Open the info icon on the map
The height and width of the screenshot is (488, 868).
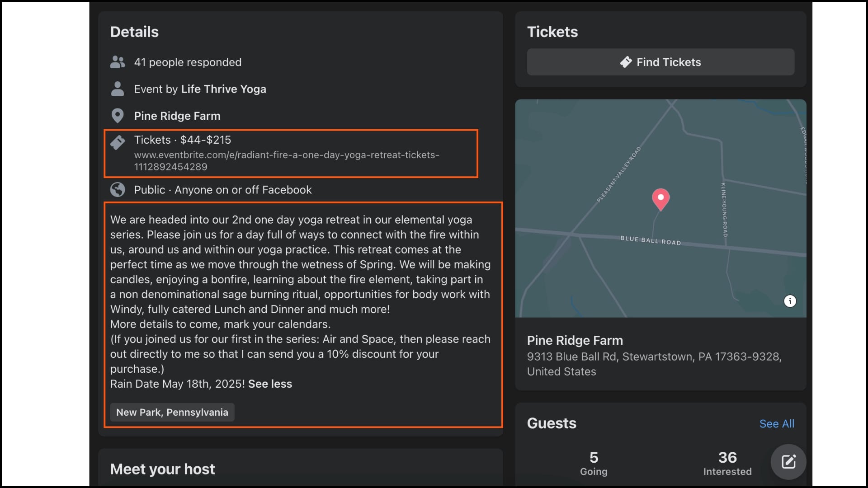790,301
